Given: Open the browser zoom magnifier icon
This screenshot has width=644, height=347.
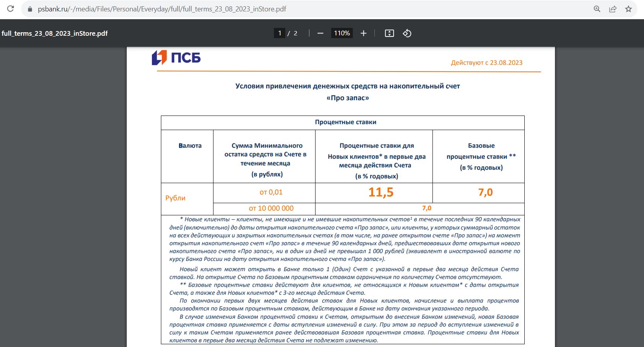Looking at the screenshot, I should pos(597,9).
